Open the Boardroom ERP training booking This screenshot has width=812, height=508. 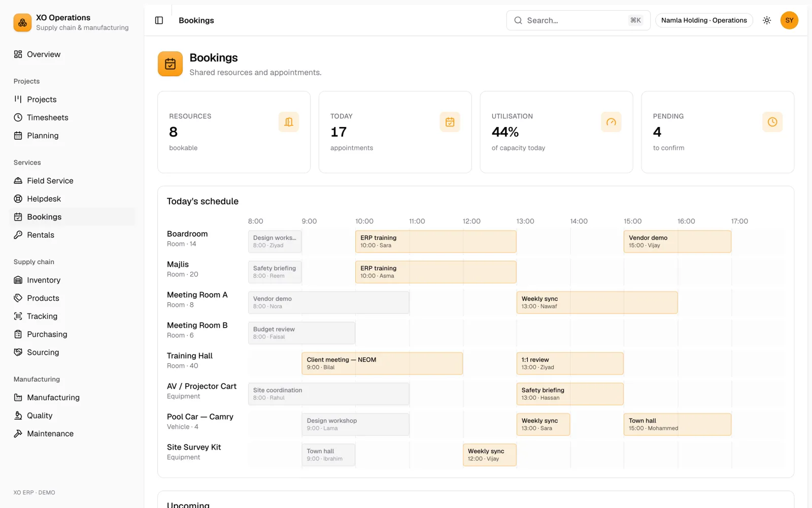[x=436, y=241]
